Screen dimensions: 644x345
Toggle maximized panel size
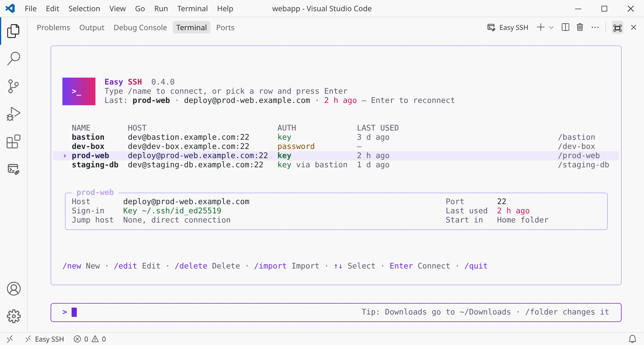(618, 28)
